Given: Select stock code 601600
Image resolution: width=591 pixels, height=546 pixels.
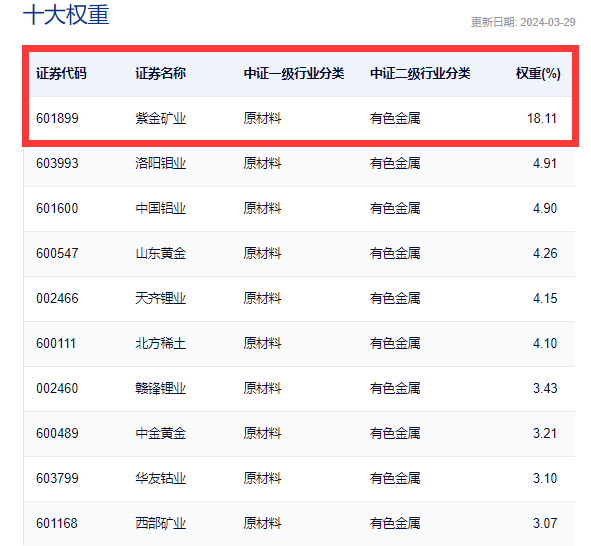Looking at the screenshot, I should point(57,208).
